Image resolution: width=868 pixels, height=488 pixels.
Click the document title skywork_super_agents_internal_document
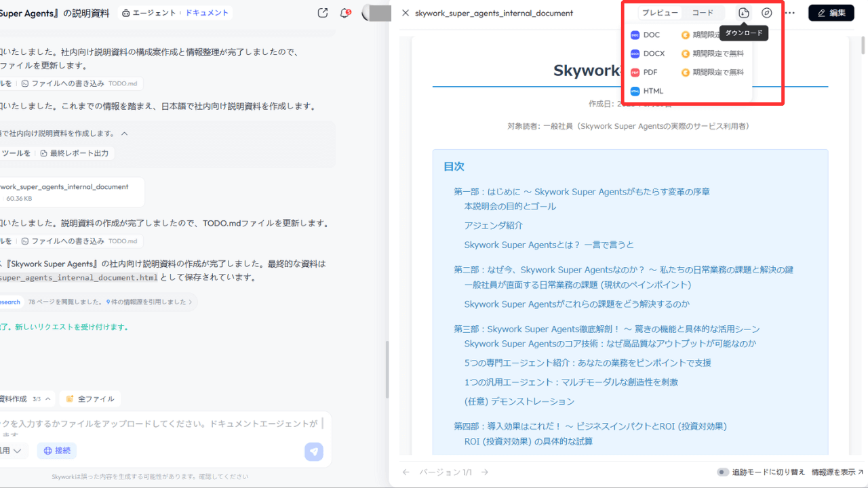pyautogui.click(x=494, y=13)
